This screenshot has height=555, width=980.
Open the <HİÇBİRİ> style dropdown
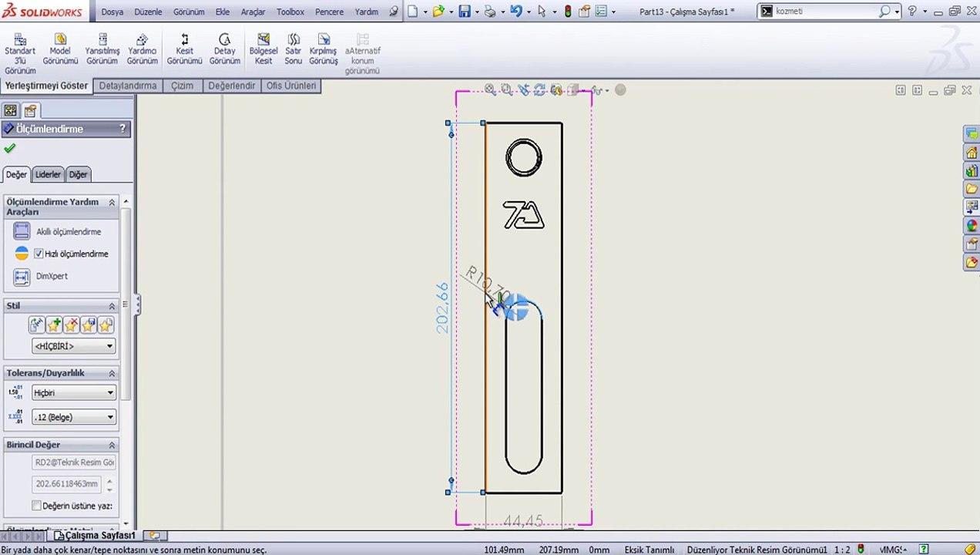[x=74, y=346]
